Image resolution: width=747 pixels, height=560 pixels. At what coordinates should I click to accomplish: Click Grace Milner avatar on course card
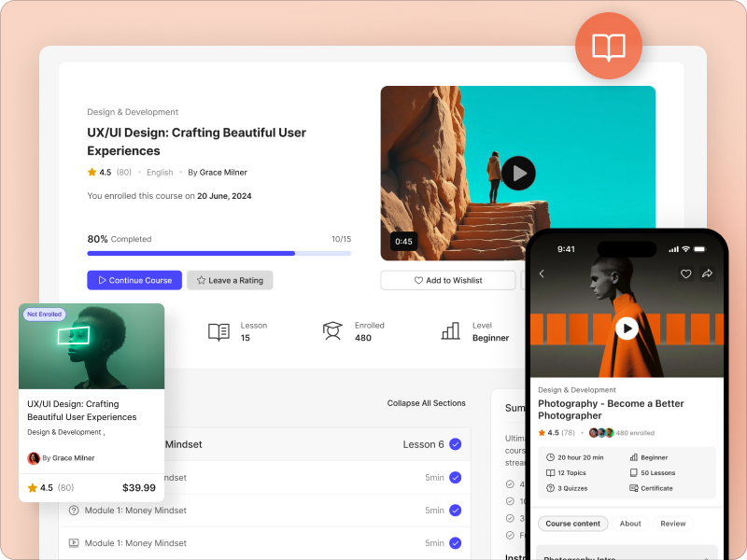tap(34, 458)
